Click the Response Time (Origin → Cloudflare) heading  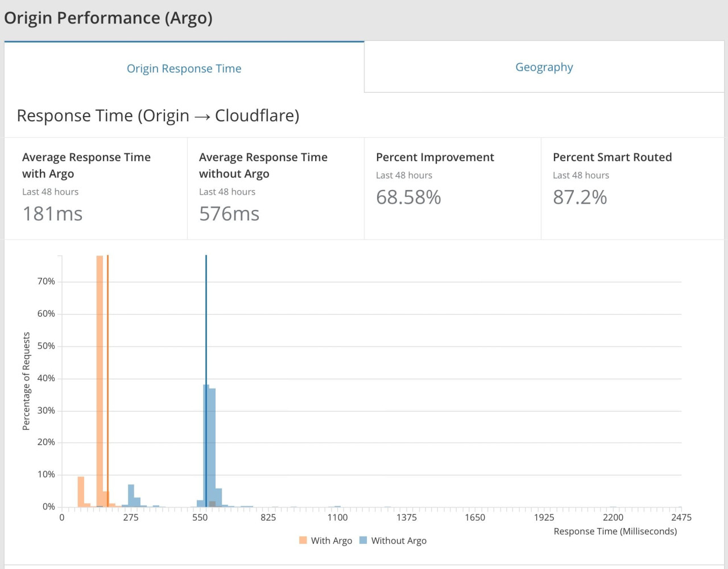[158, 116]
